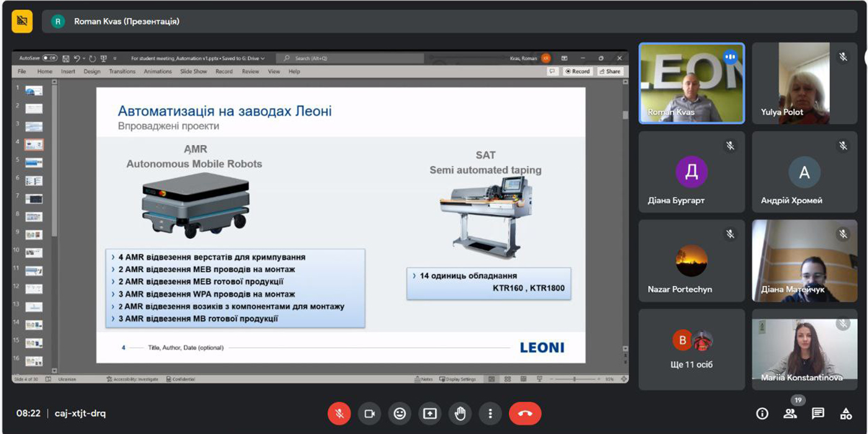Open the Slide Show ribbon tab
Image resolution: width=868 pixels, height=434 pixels.
pos(193,71)
